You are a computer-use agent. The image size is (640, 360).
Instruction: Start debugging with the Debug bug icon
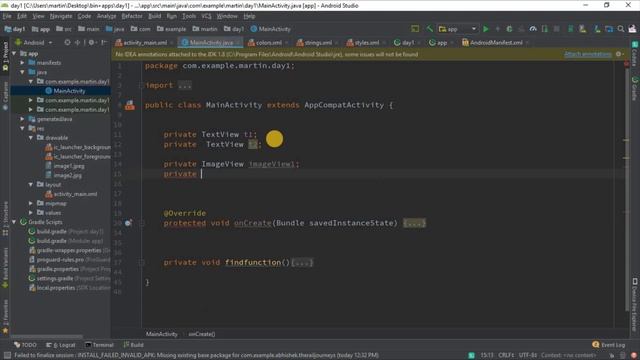[509, 29]
